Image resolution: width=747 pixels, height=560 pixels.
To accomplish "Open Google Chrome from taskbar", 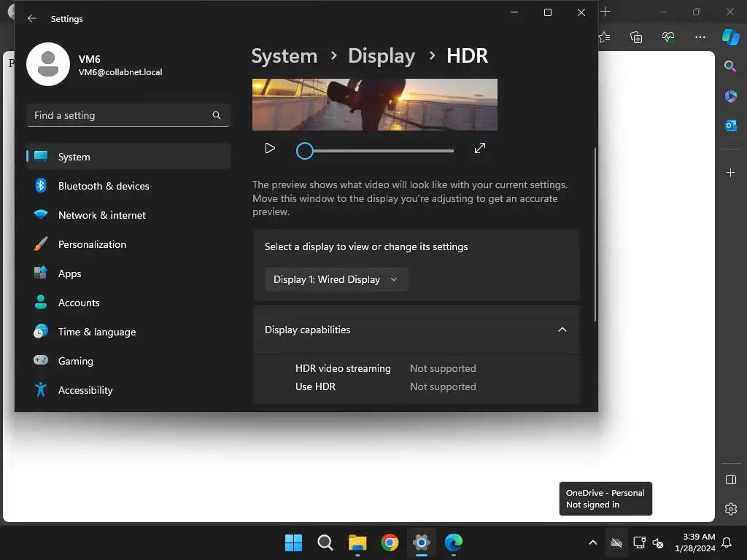I will 390,542.
